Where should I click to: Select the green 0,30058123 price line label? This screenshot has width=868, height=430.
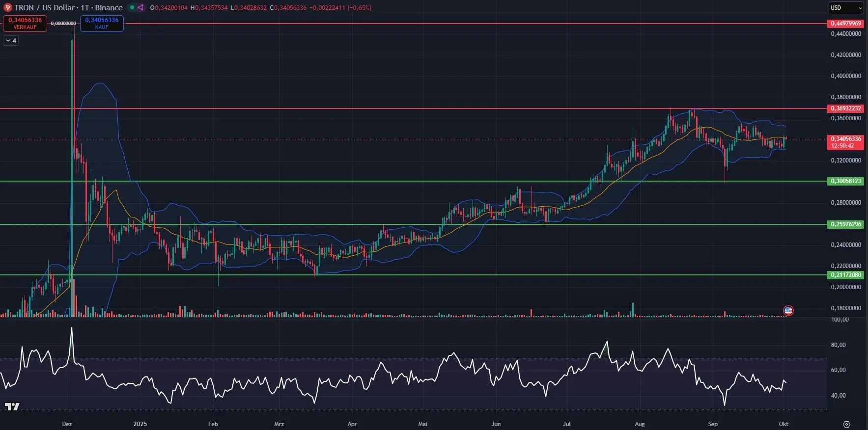(846, 181)
